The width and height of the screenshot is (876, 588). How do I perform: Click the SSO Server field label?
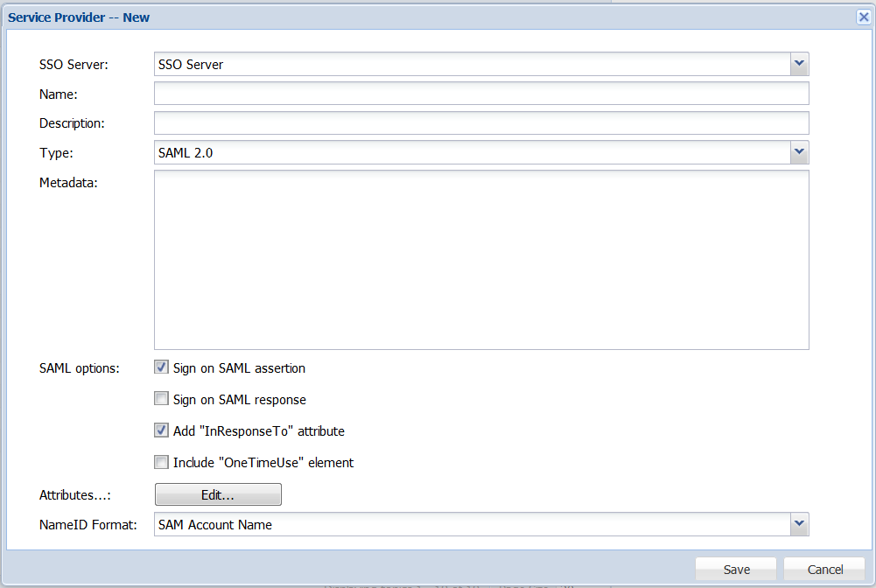pos(74,64)
